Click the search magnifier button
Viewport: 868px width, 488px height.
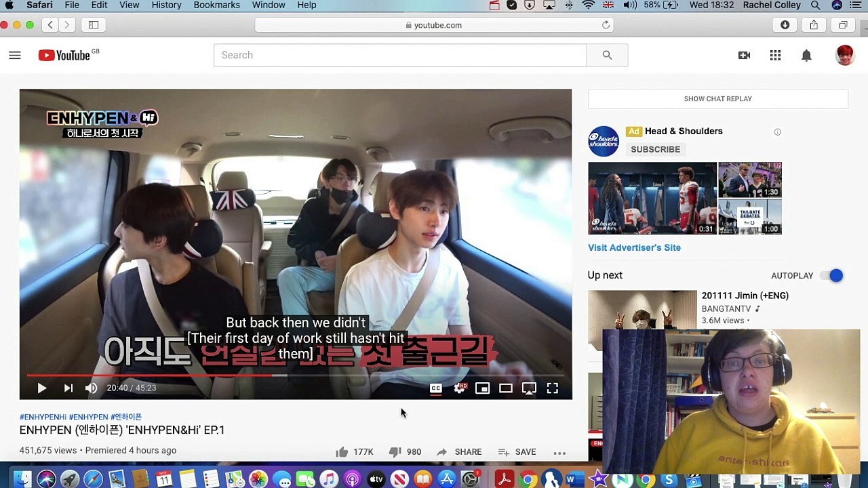click(607, 55)
